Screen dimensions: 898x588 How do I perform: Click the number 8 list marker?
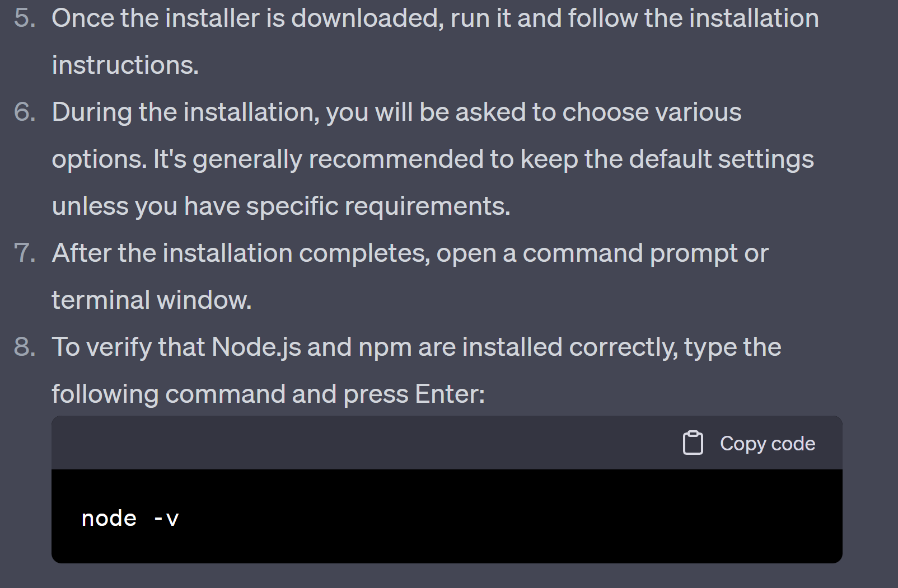click(23, 347)
